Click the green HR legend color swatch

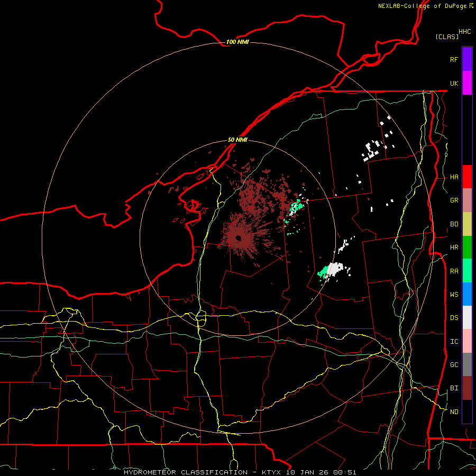[467, 248]
